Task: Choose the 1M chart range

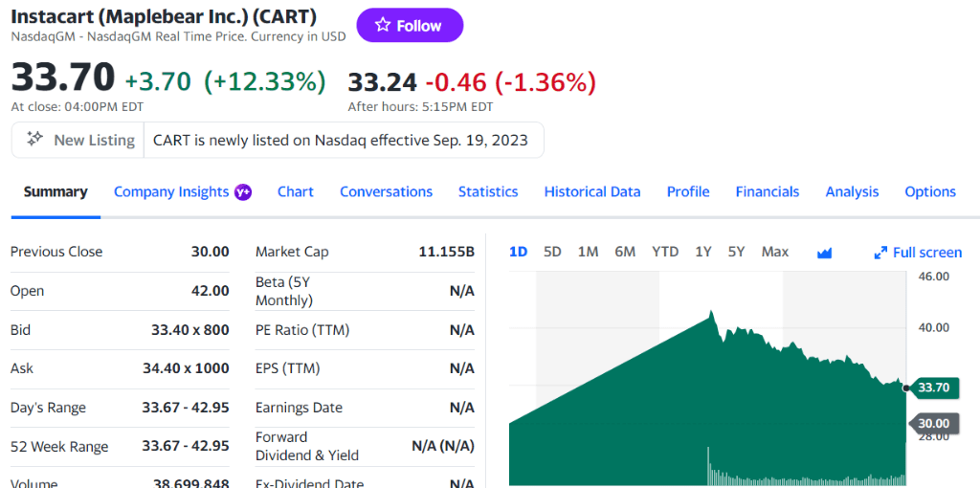Action: coord(588,252)
